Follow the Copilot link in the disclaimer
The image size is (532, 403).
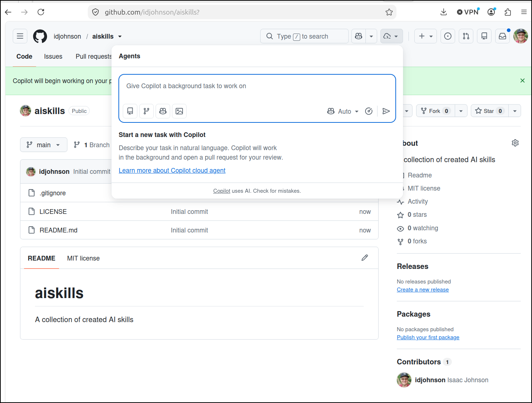point(222,191)
